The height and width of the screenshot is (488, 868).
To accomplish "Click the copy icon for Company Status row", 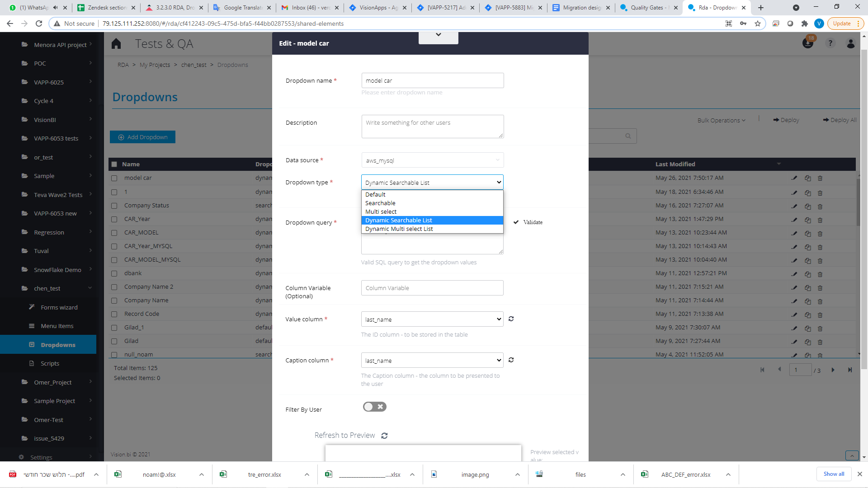I will [808, 206].
